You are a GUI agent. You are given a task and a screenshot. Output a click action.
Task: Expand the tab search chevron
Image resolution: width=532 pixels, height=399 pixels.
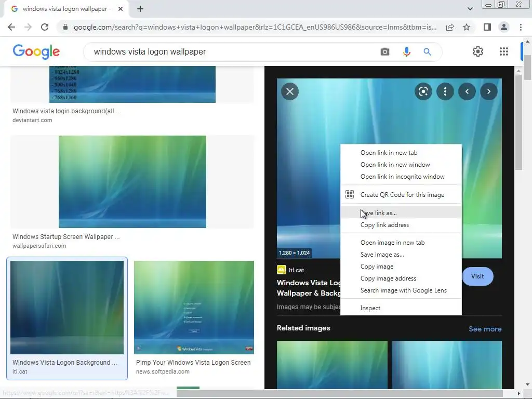tap(470, 9)
